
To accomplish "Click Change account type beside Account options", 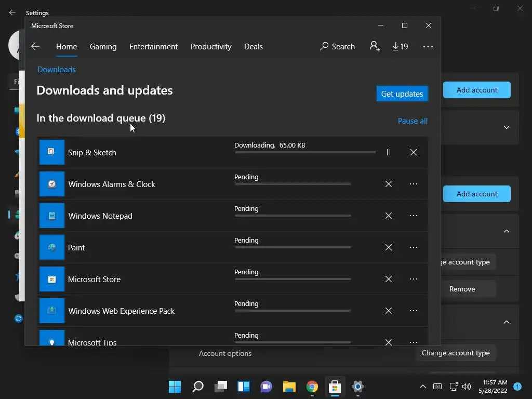I will pyautogui.click(x=456, y=353).
